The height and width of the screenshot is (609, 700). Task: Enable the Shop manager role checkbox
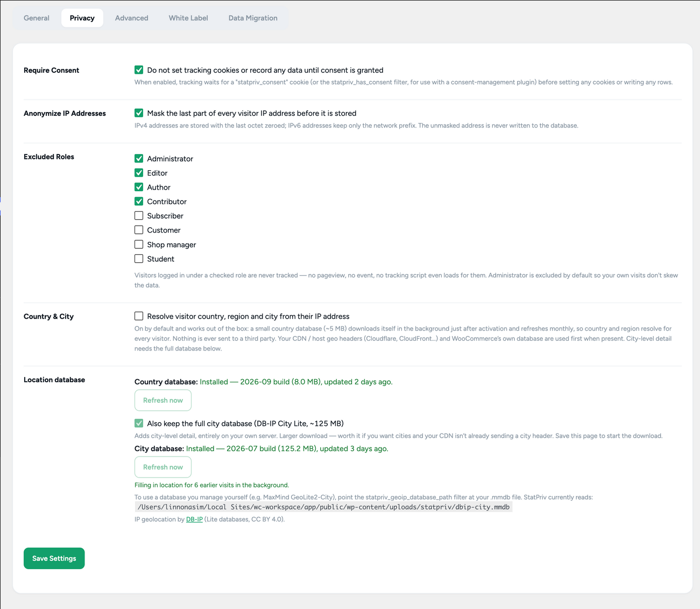coord(139,244)
